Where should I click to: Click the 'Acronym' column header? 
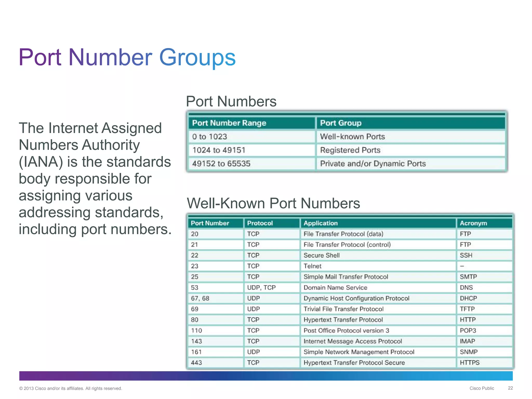tap(484, 223)
